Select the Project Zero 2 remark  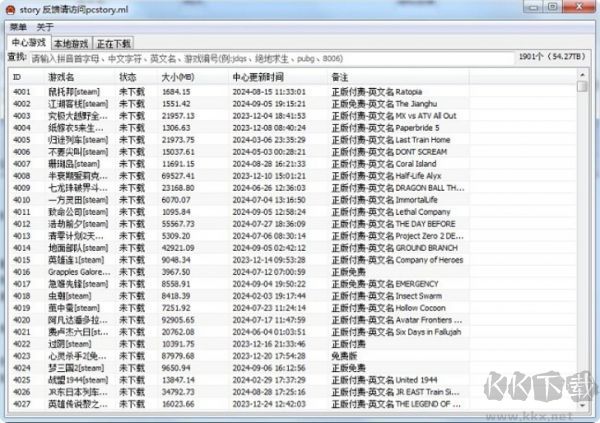398,236
